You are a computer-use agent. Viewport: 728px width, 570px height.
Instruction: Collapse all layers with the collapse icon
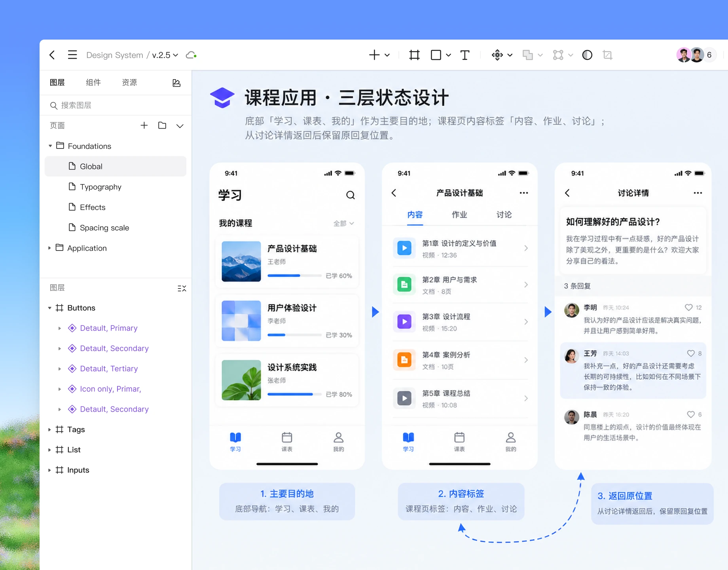tap(182, 288)
